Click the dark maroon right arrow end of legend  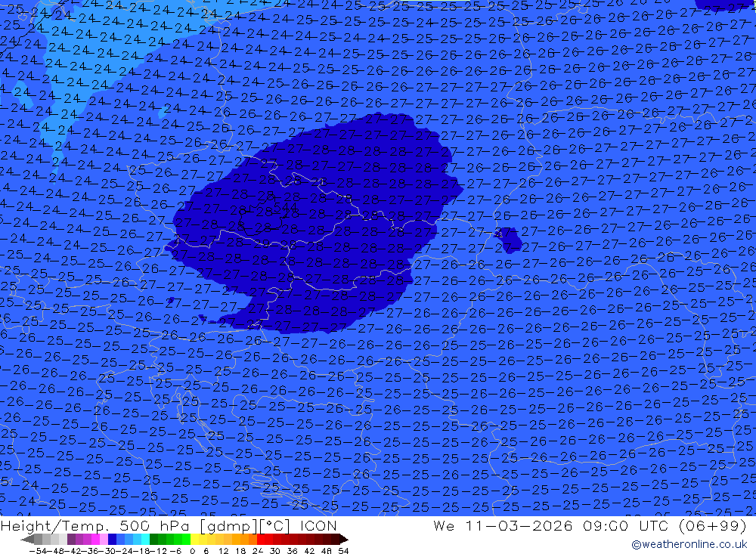(344, 539)
